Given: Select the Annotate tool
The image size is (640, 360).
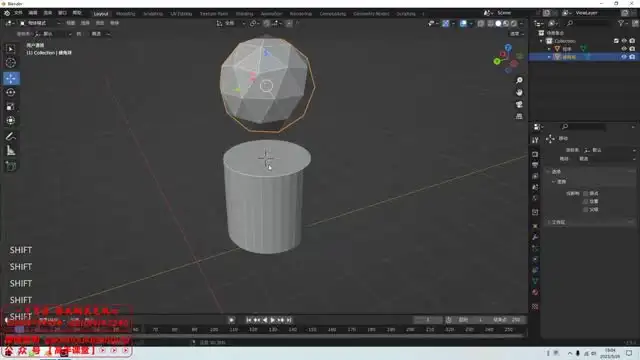Looking at the screenshot, I should click(x=11, y=137).
